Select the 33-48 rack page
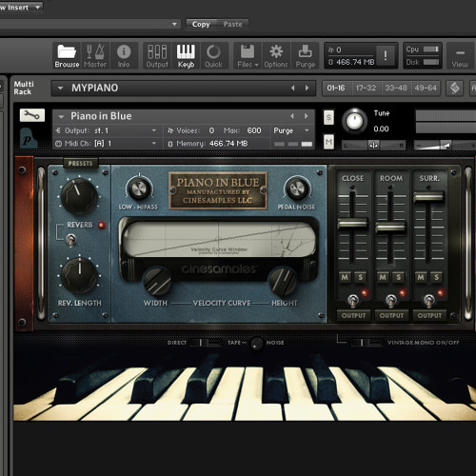 (396, 88)
